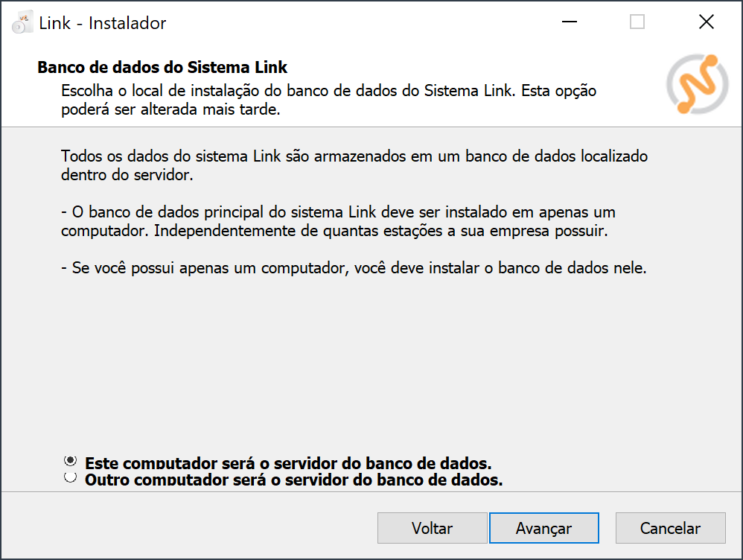Minimize the Link installer window

coord(569,22)
